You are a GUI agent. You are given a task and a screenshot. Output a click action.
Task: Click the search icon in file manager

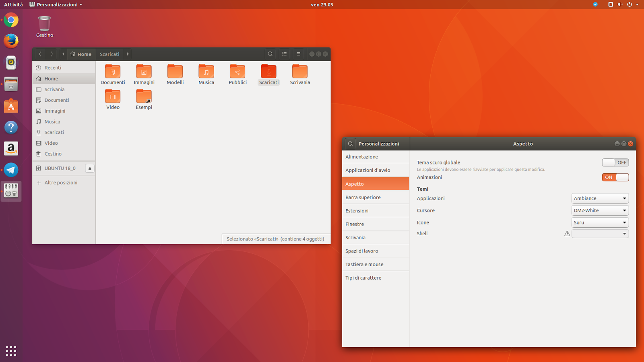coord(270,54)
